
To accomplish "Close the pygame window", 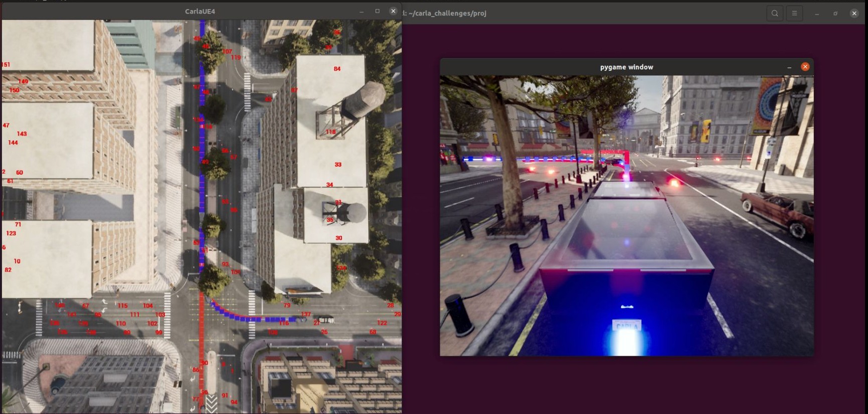I will coord(805,67).
